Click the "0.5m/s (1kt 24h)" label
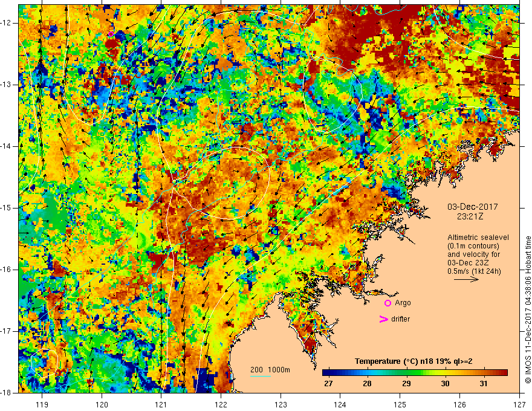The image size is (532, 411). coord(474,271)
